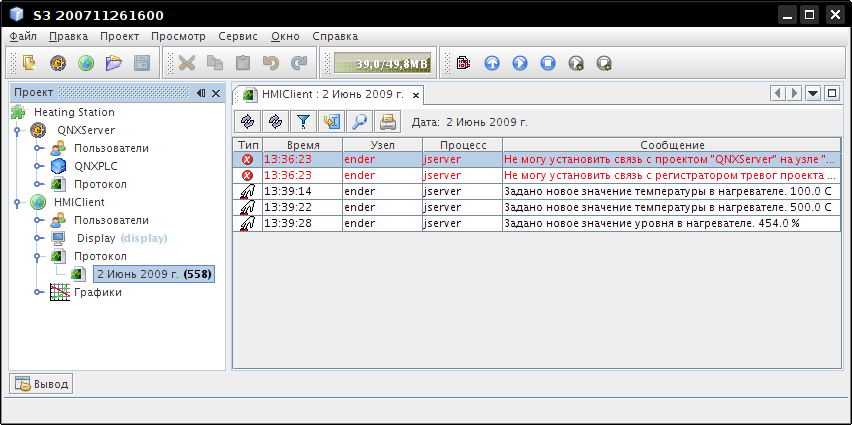The image size is (852, 425).
Task: Click the magnifier search icon
Action: click(359, 122)
